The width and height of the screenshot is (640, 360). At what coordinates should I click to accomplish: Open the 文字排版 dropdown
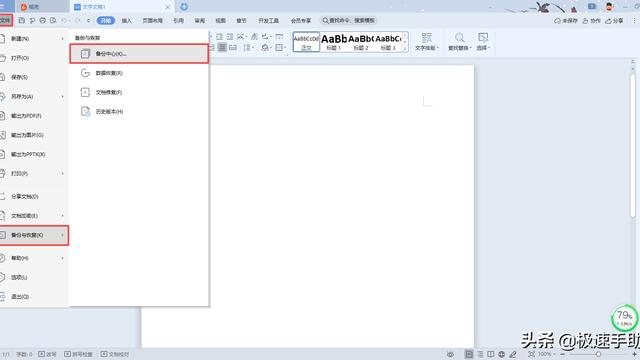[427, 42]
